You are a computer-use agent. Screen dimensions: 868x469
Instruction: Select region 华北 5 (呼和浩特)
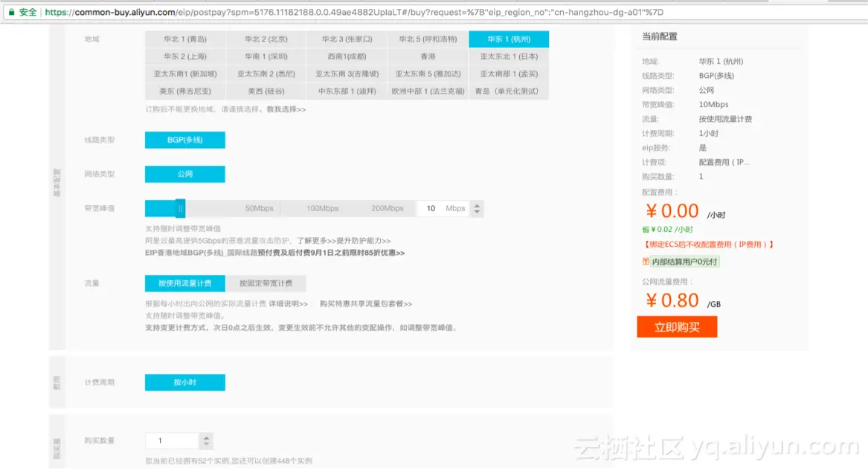(x=428, y=39)
